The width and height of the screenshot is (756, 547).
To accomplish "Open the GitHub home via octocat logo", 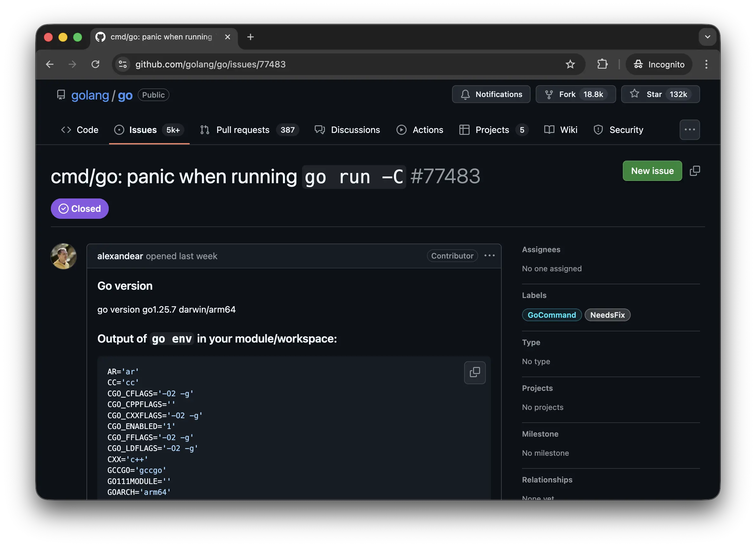I will tap(100, 37).
